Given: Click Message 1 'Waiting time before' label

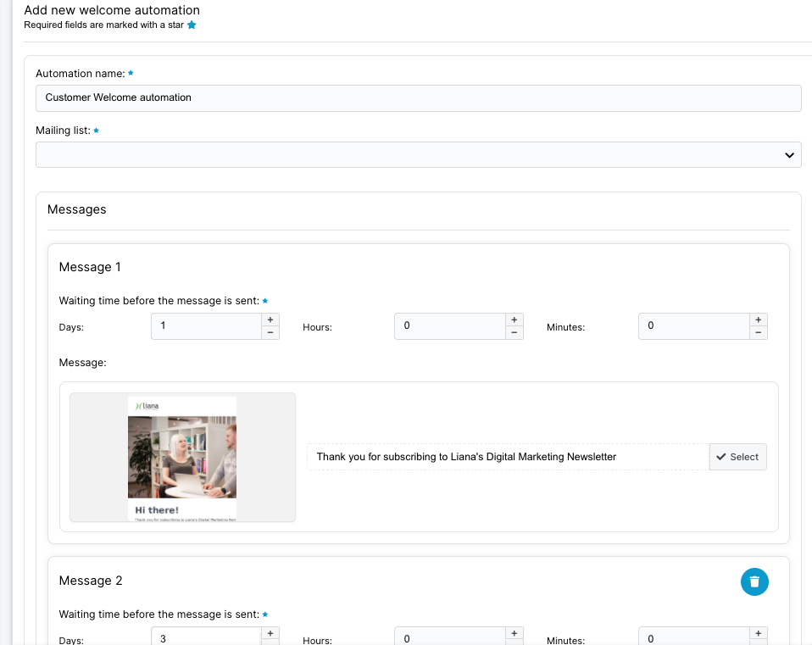Looking at the screenshot, I should pyautogui.click(x=159, y=301).
